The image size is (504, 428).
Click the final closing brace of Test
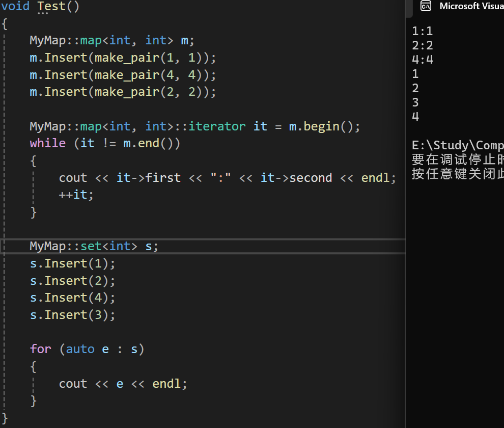click(5, 418)
